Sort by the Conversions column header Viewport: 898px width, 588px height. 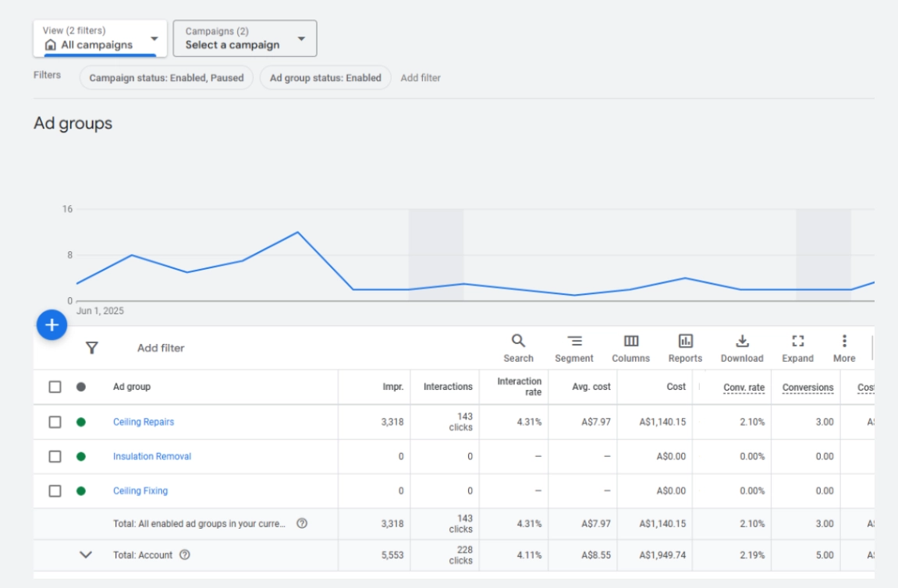point(807,387)
